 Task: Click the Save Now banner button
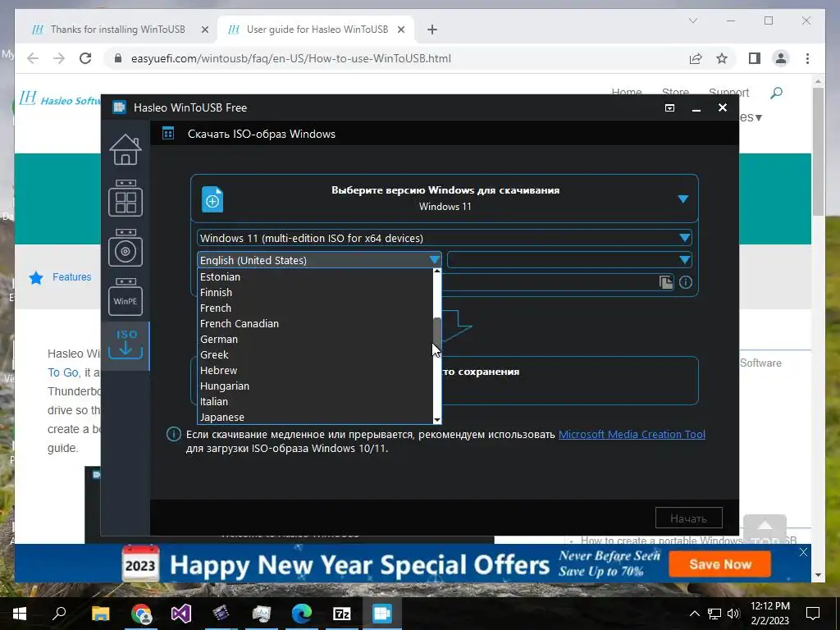pos(720,564)
